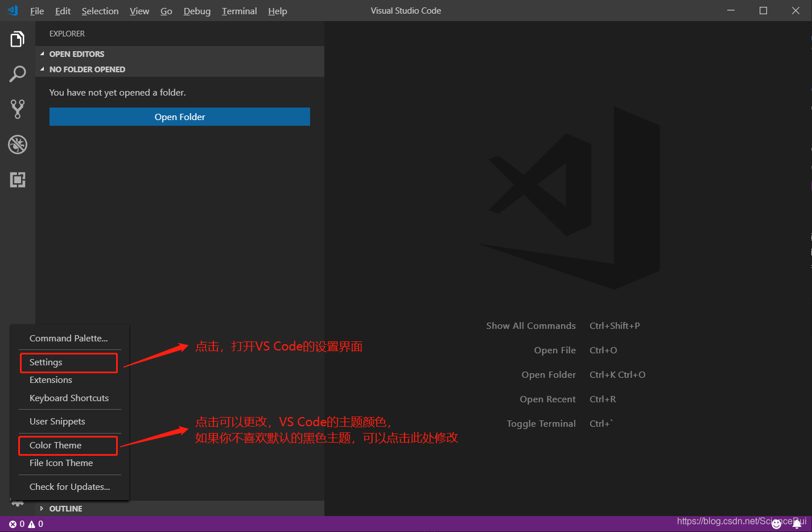Screen dimensions: 812x532
Task: Minimize the VS Code window
Action: tap(731, 11)
